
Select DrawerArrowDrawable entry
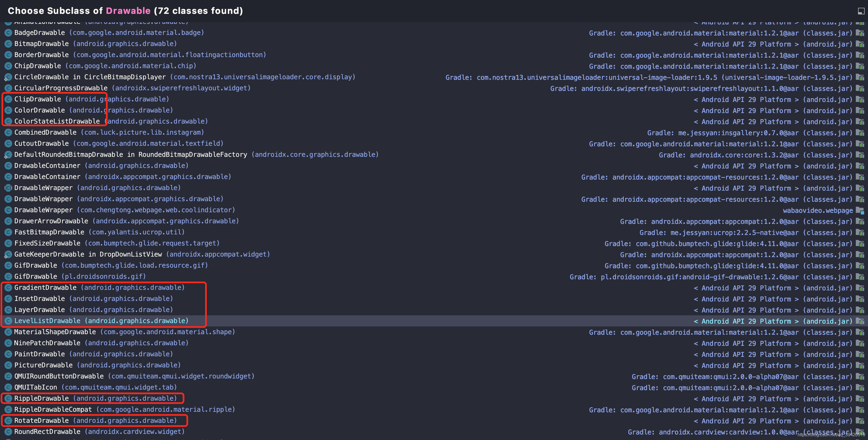coord(434,221)
